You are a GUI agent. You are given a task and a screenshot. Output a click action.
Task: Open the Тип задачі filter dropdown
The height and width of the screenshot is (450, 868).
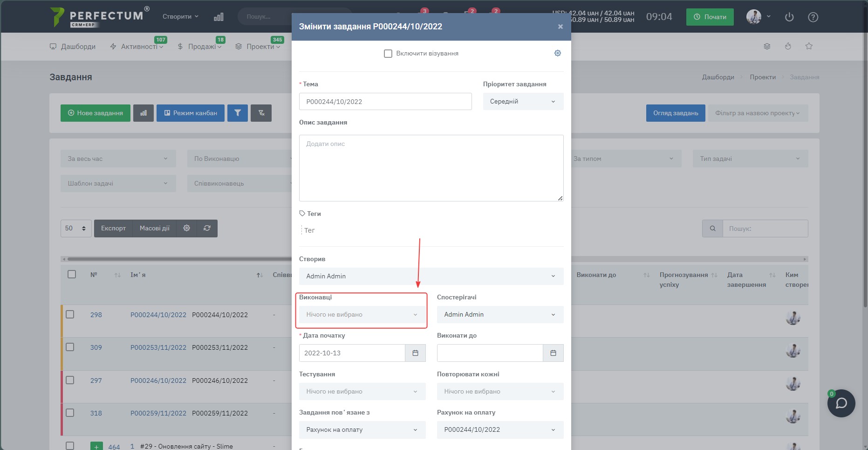click(x=751, y=159)
